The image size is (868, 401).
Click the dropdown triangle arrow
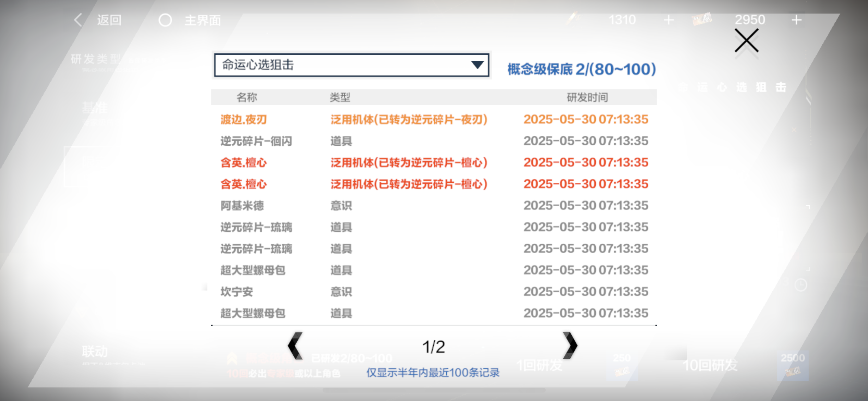click(x=477, y=64)
